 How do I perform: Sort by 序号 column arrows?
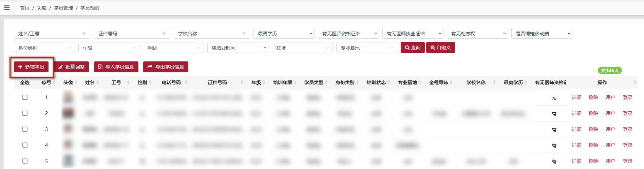click(x=54, y=82)
